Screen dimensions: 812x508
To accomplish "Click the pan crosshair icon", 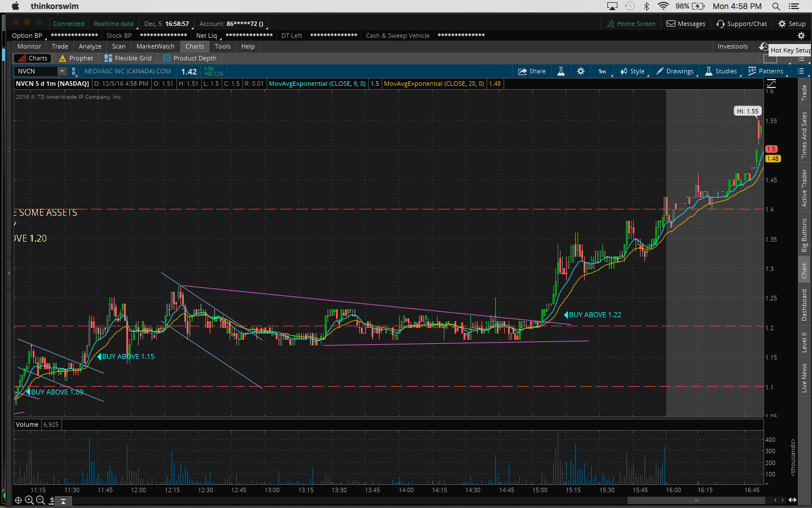I will [18, 500].
